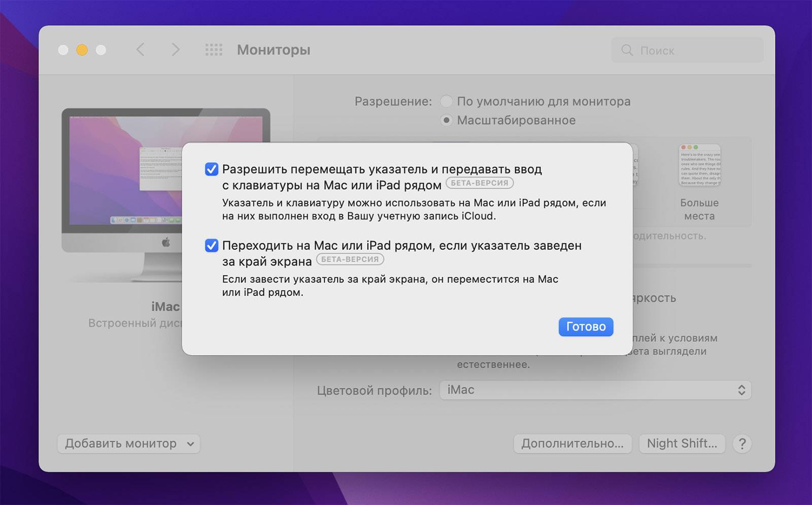Open the 'Цветовой профиль' iMac dropdown

point(595,390)
